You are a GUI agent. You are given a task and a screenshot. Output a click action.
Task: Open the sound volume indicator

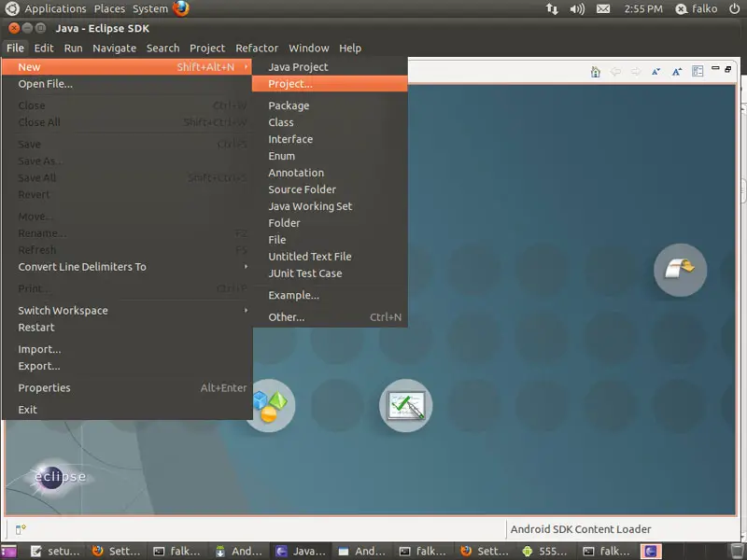577,9
